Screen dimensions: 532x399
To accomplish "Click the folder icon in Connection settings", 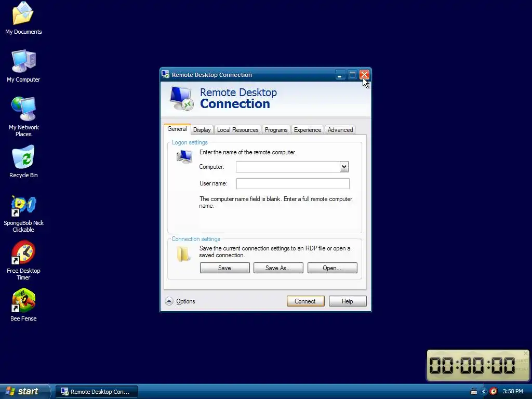I will click(x=183, y=254).
